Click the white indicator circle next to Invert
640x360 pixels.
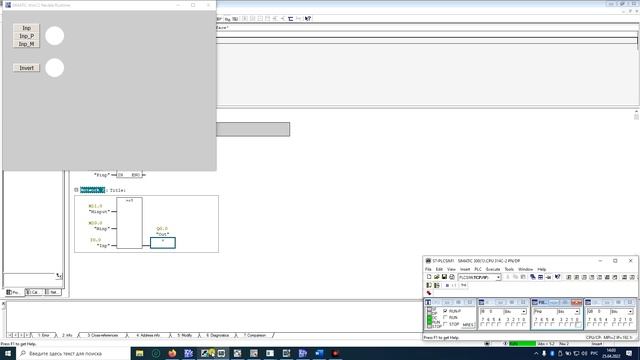click(54, 68)
